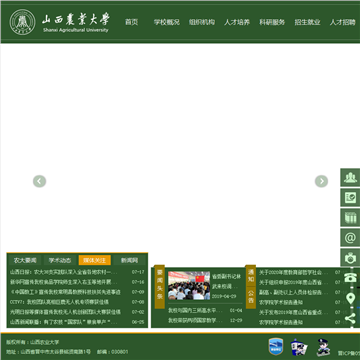This screenshot has width=360, height=360.
Task: Open the 首页 navigation item
Action: [131, 22]
